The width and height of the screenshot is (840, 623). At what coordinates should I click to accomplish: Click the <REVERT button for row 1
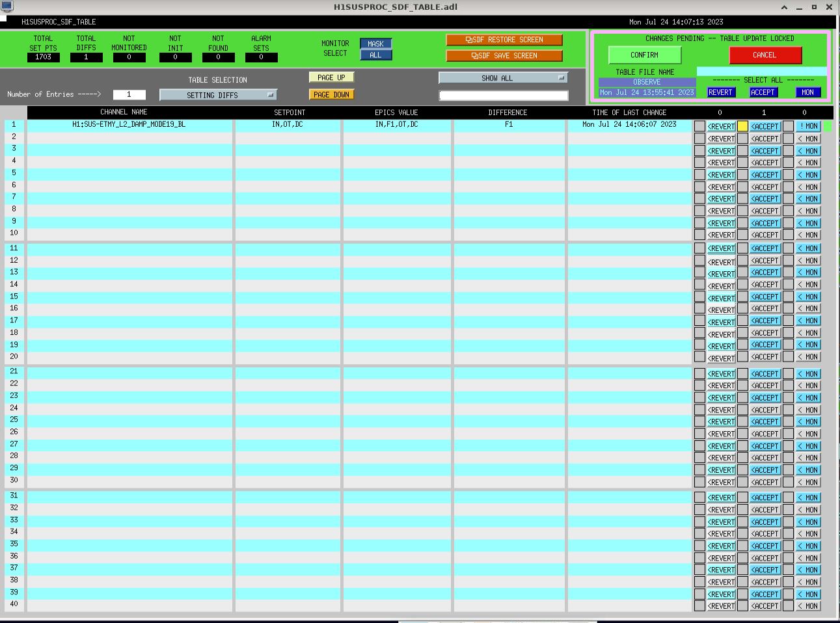pos(721,126)
